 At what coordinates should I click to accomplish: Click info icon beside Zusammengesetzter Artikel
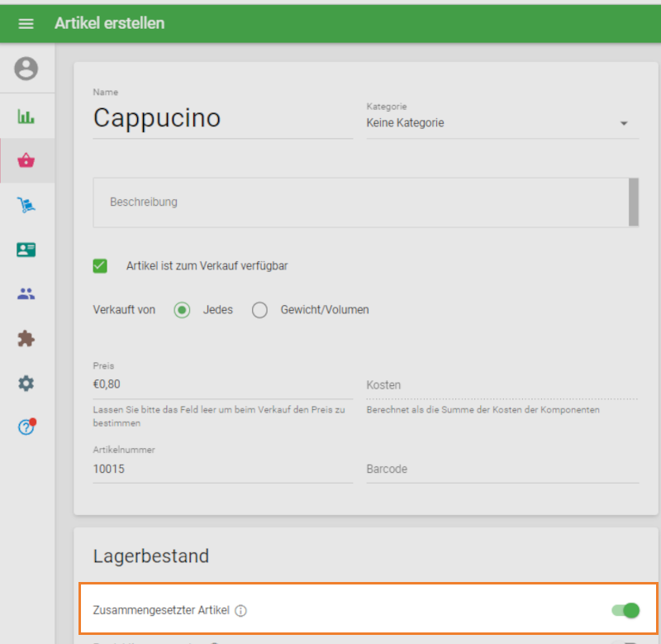241,611
